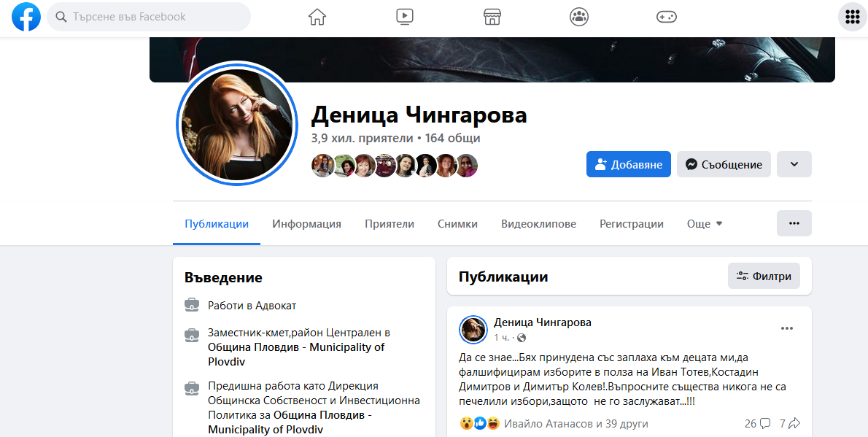868x437 pixels.
Task: Click the text Работи в Адвокат
Action: pyautogui.click(x=252, y=305)
